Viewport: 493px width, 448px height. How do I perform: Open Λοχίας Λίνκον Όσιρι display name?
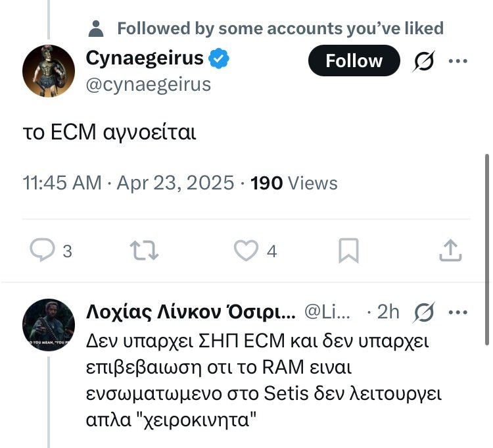[191, 312]
